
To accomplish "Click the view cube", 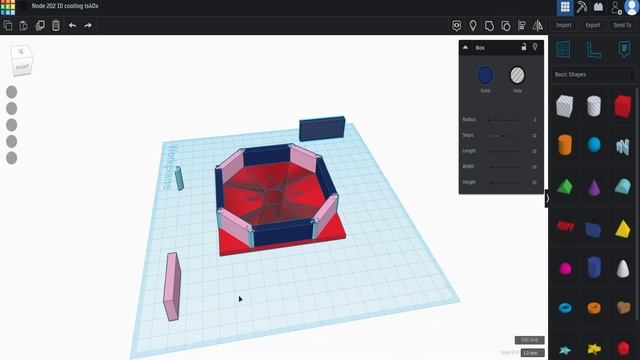I will click(x=21, y=60).
